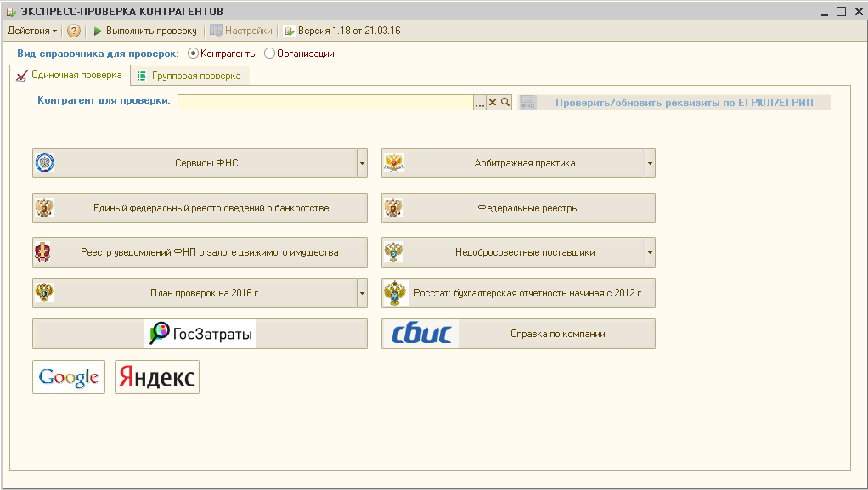Clear the контрагент field with X
868x490 pixels.
pyautogui.click(x=492, y=103)
